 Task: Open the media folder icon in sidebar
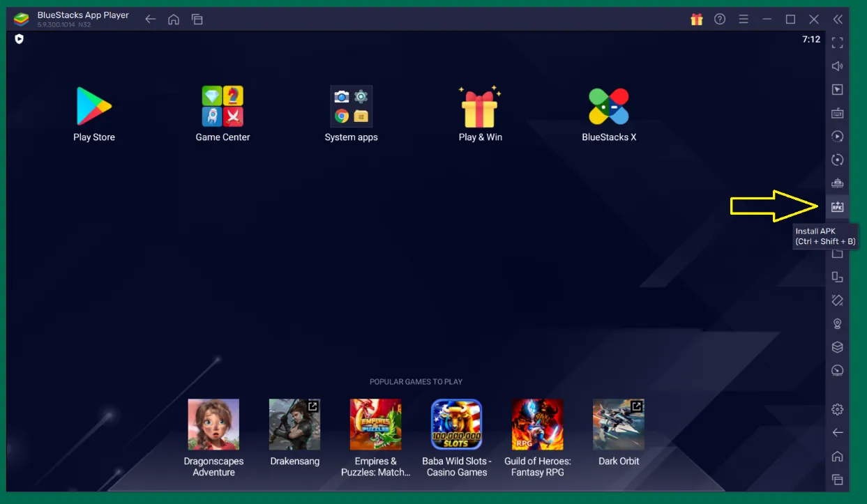(838, 254)
